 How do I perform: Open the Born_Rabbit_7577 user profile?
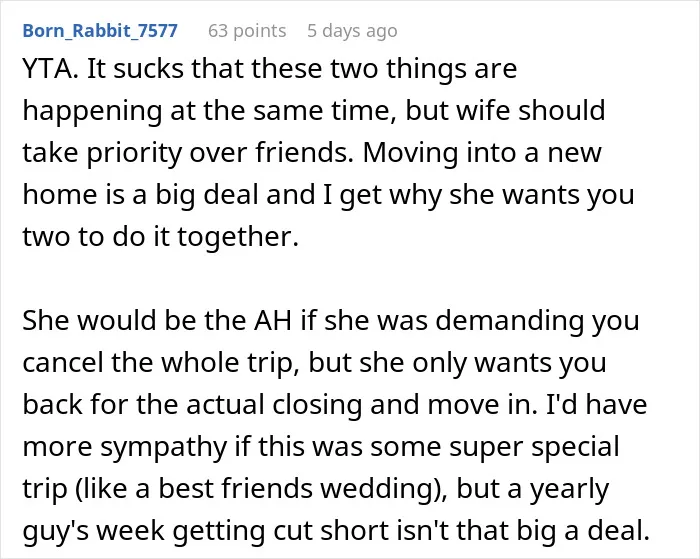pos(100,31)
